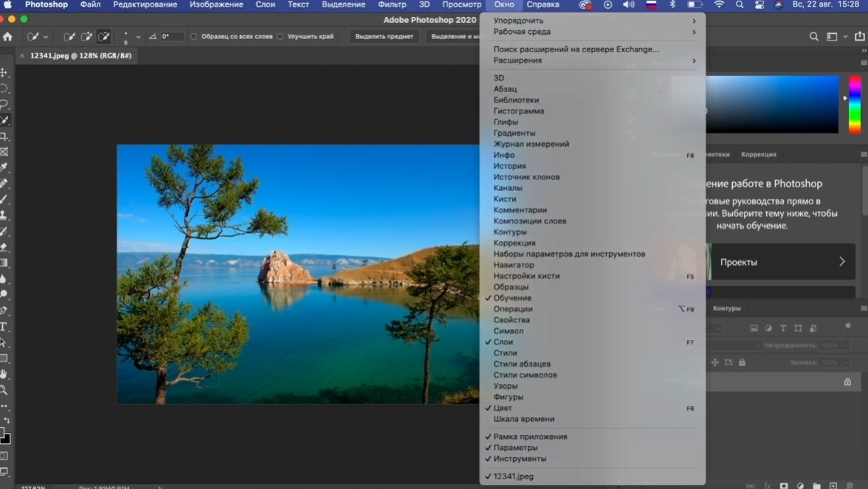Select the Pen tool
This screenshot has height=489, width=868.
[x=4, y=311]
